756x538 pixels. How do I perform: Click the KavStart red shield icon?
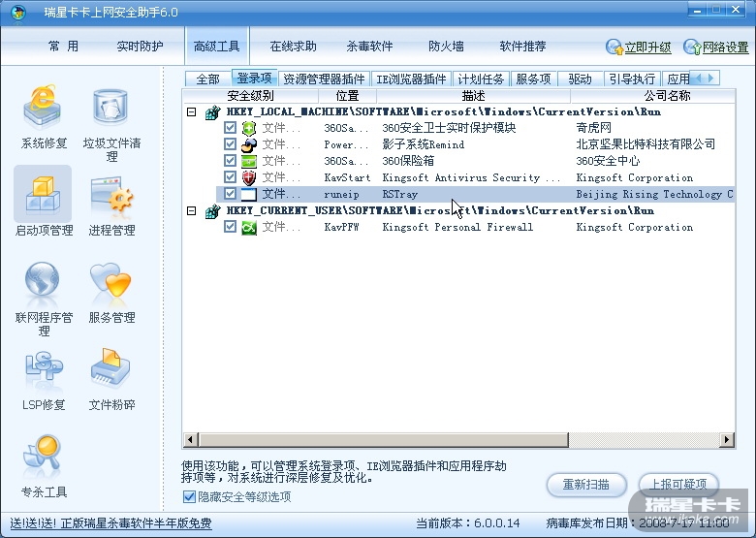pyautogui.click(x=249, y=177)
